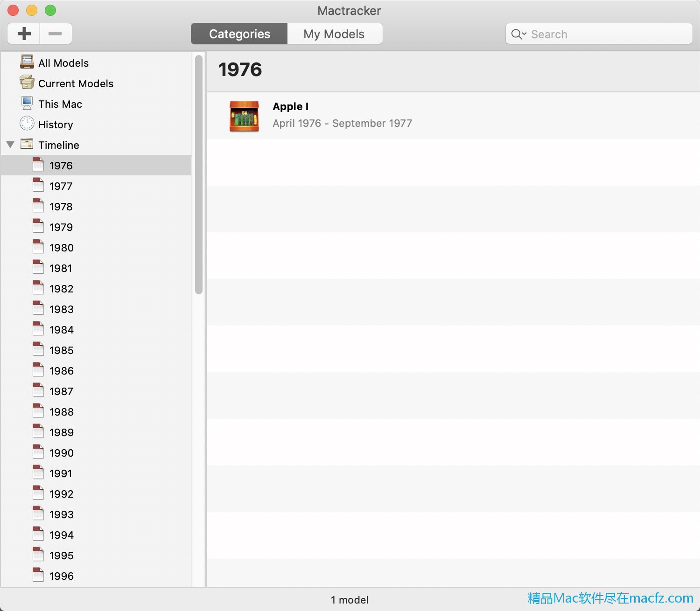Click the page icon beside 1977
This screenshot has width=700, height=611.
tap(38, 185)
